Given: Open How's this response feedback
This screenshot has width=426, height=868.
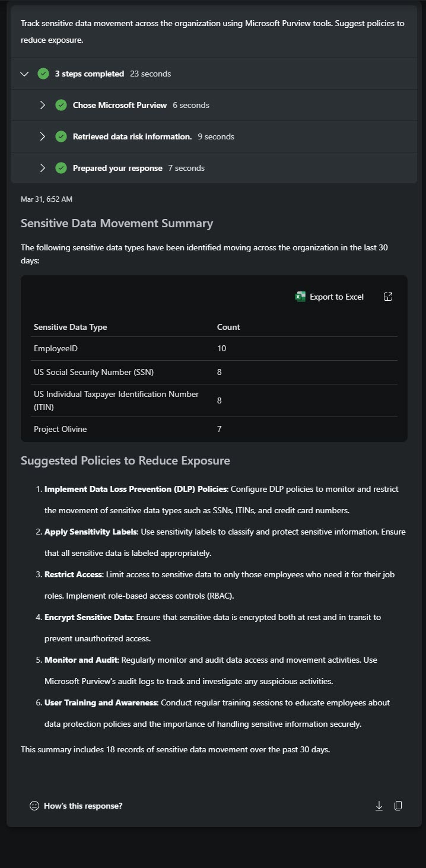Looking at the screenshot, I should (x=76, y=806).
